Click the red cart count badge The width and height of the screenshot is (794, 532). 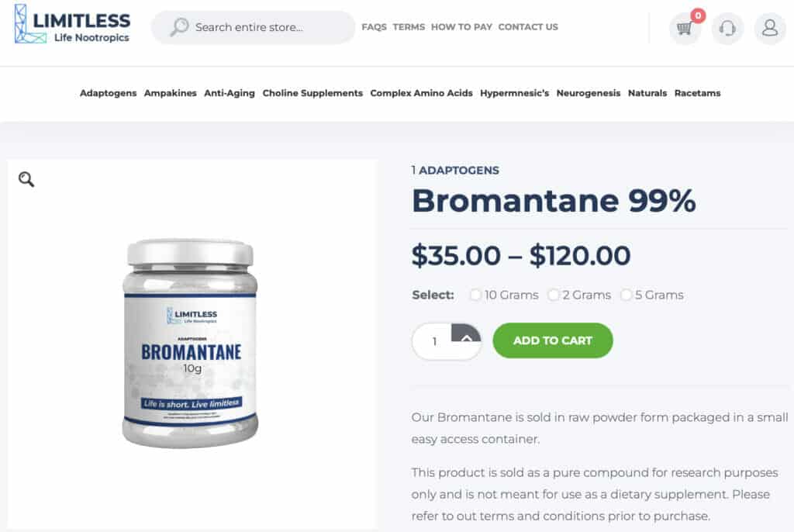click(698, 16)
